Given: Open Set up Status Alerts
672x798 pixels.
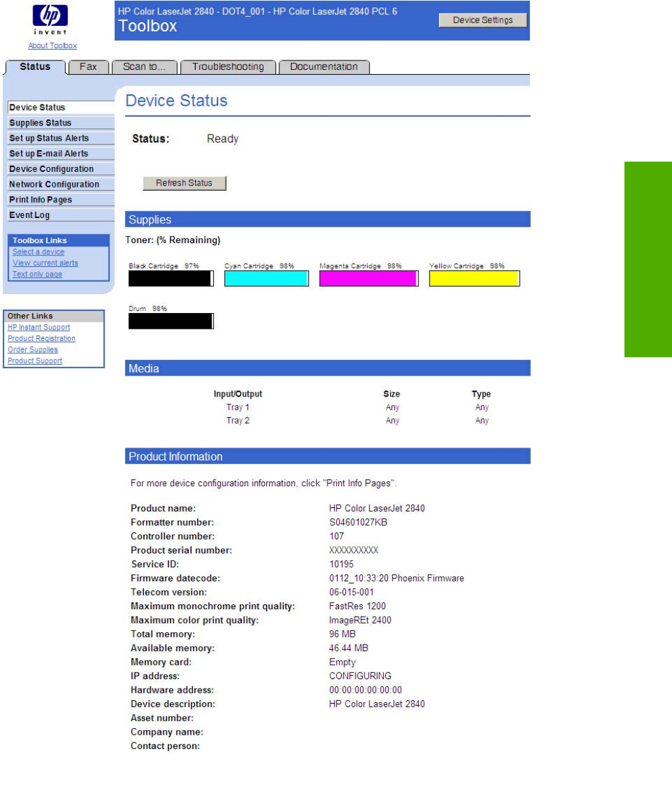Looking at the screenshot, I should click(60, 138).
